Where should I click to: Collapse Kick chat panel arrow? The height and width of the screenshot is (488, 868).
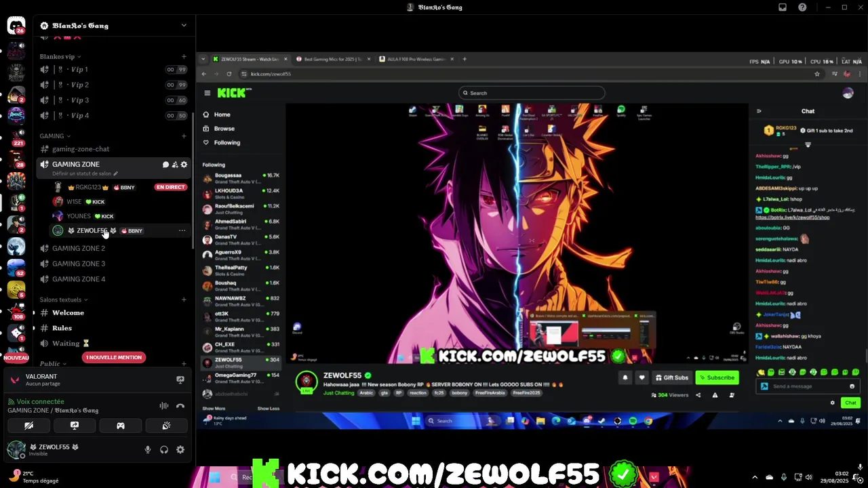[759, 111]
